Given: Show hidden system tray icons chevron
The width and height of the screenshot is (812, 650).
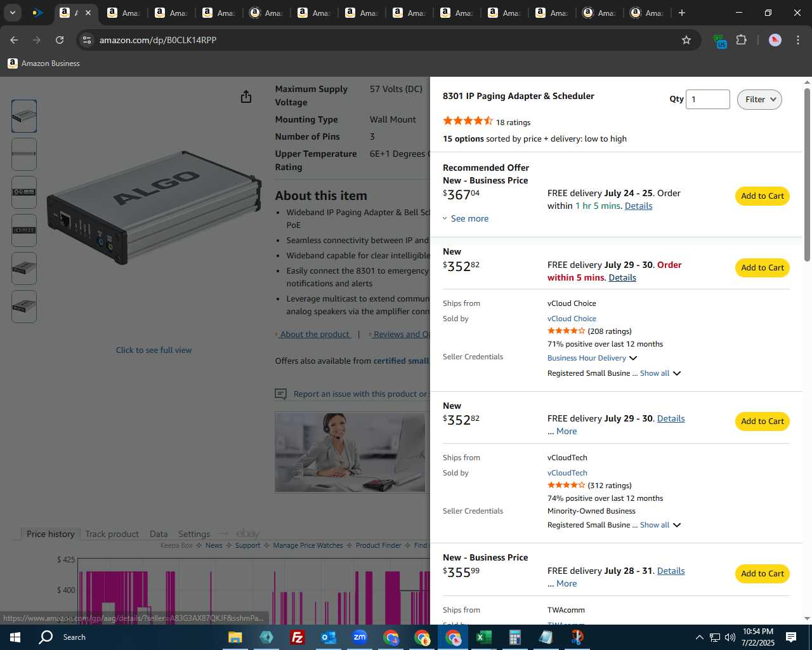Looking at the screenshot, I should [x=699, y=637].
